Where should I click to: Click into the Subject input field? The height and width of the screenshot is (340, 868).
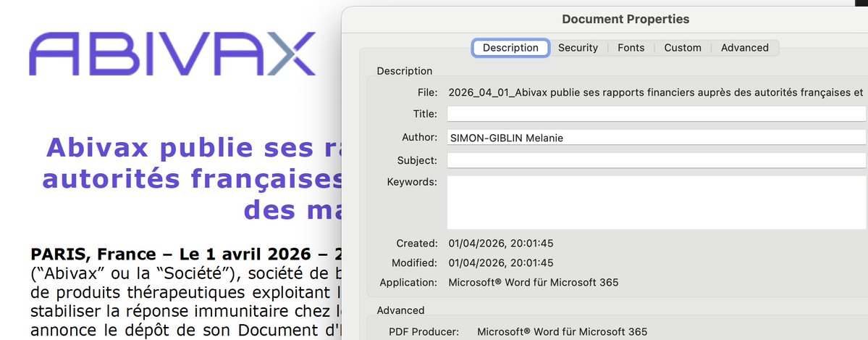click(657, 160)
